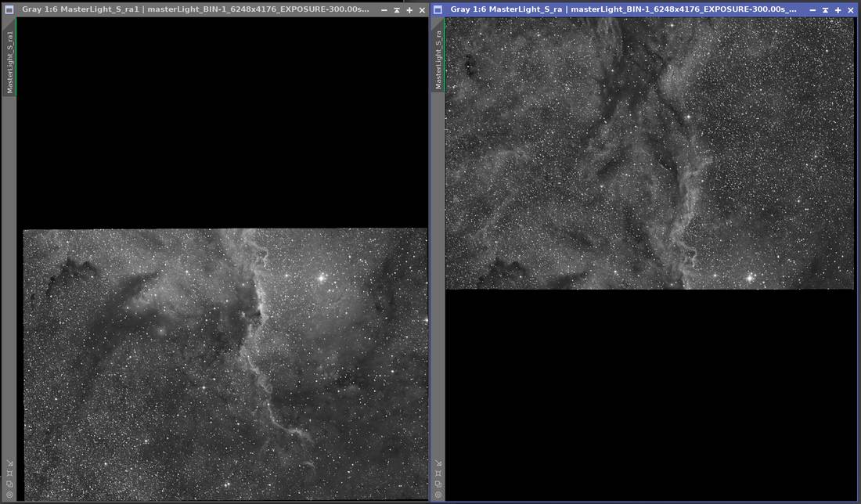Viewport: 861px width, 504px height.
Task: Click the nebula image in MasterLight_S_ra window
Action: tap(650, 153)
